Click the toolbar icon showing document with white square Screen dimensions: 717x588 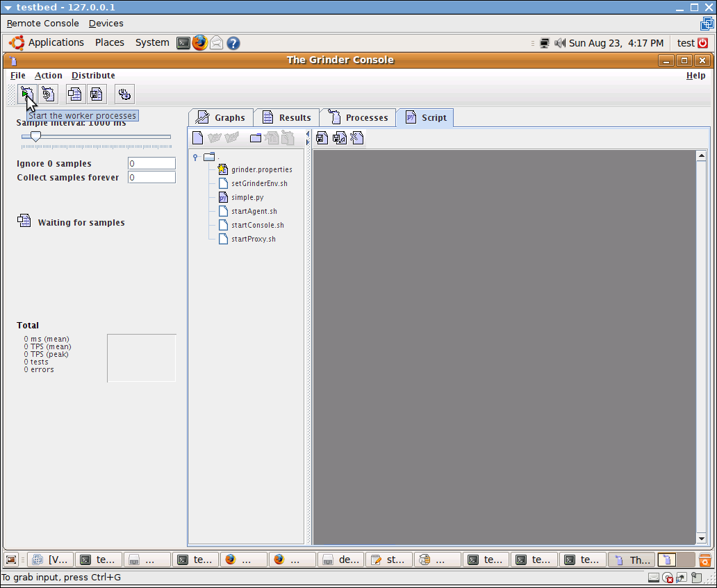[x=75, y=94]
